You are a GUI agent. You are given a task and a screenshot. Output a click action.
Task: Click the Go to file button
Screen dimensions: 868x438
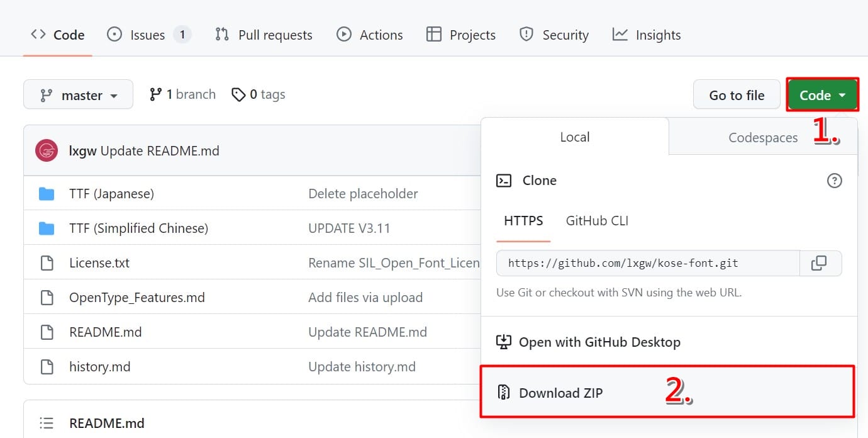737,95
